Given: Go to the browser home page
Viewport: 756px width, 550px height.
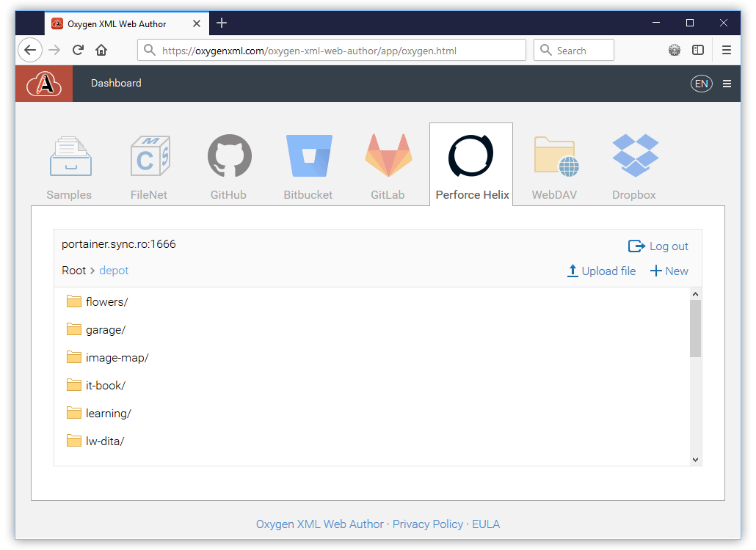Looking at the screenshot, I should [x=101, y=50].
